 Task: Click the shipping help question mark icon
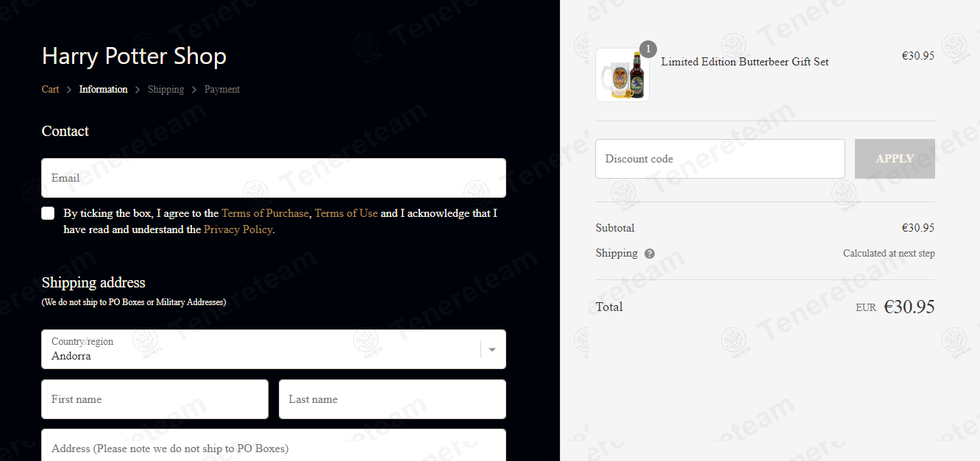click(650, 254)
